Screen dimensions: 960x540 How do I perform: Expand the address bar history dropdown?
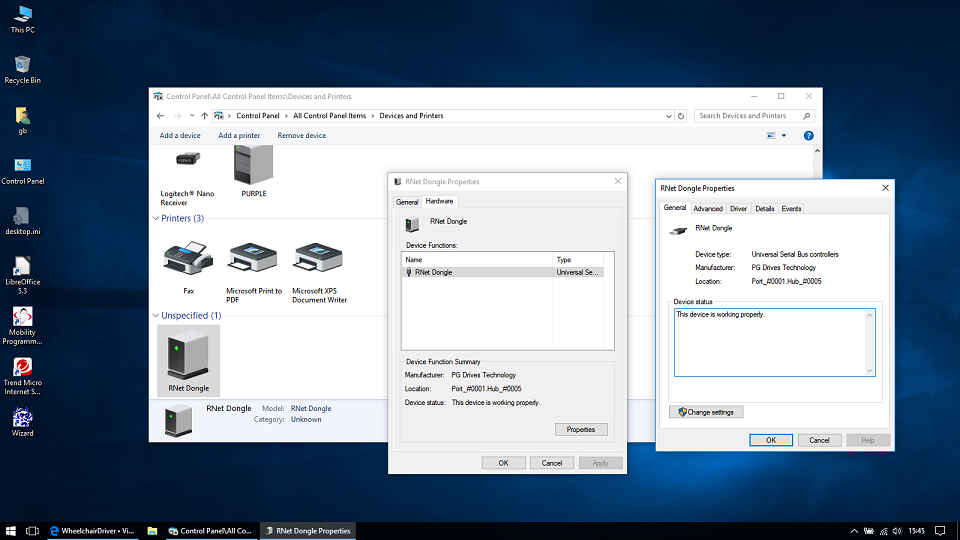click(x=668, y=116)
